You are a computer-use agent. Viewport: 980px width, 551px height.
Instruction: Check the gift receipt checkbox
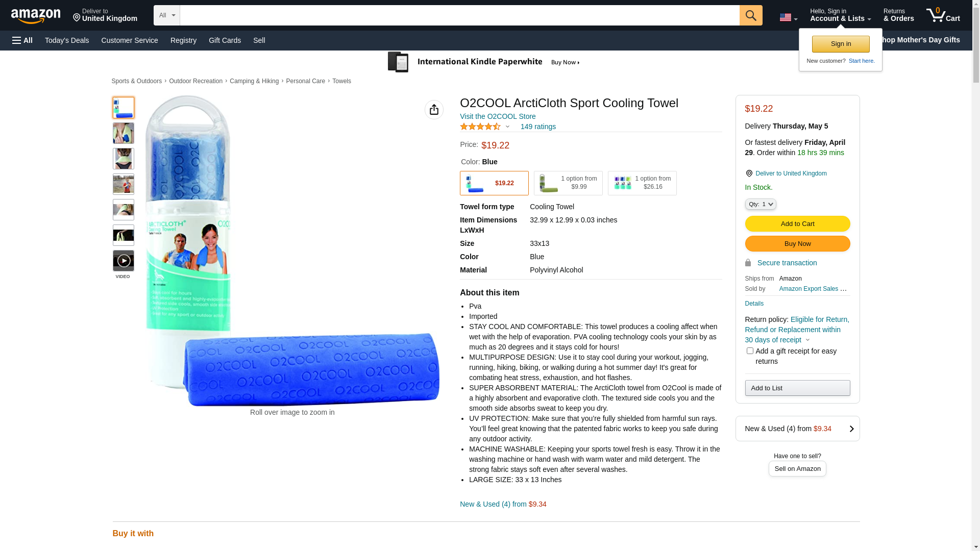tap(750, 351)
